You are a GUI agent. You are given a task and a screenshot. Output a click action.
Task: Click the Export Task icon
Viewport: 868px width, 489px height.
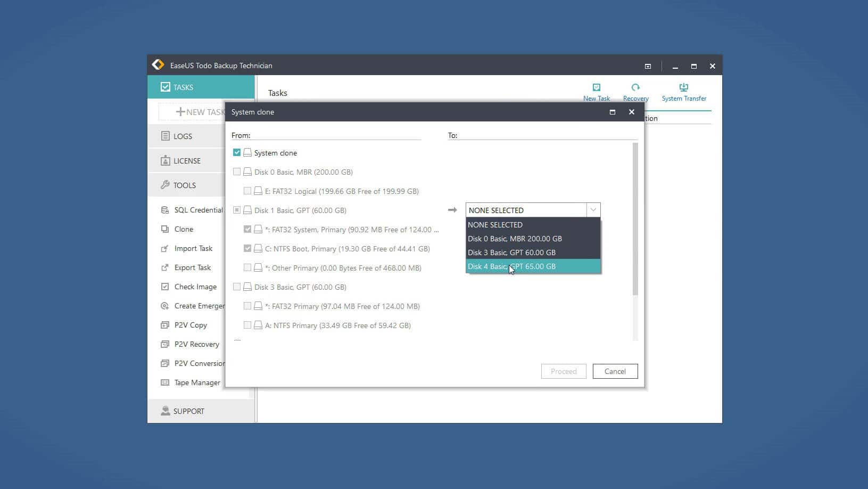click(x=165, y=267)
